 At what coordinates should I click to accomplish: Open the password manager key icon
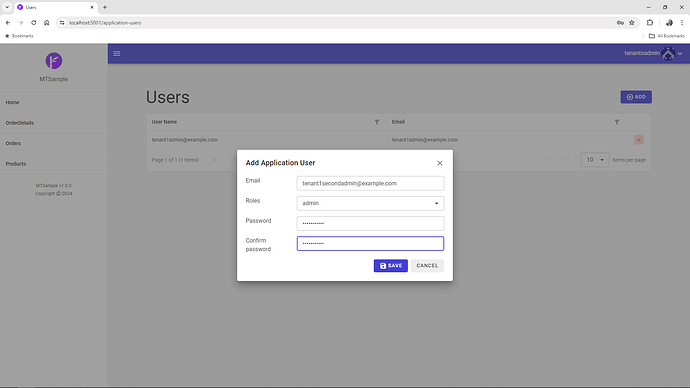pos(620,23)
